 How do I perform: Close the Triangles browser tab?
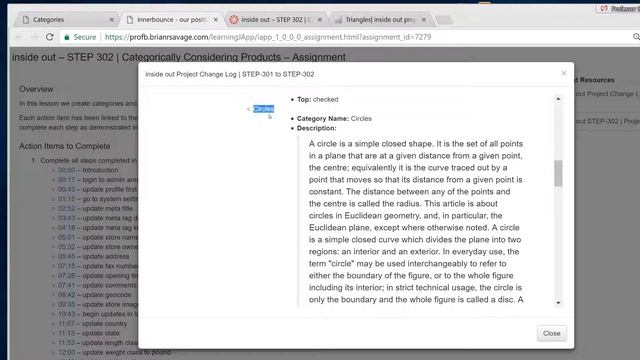[x=424, y=20]
